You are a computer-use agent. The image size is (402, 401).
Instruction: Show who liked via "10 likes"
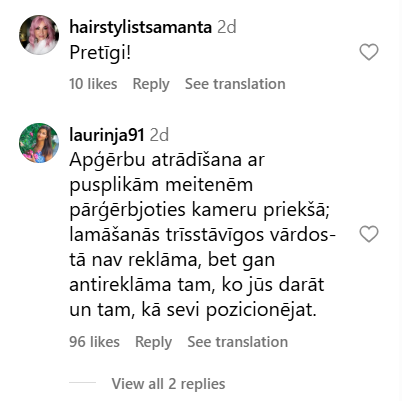click(93, 84)
